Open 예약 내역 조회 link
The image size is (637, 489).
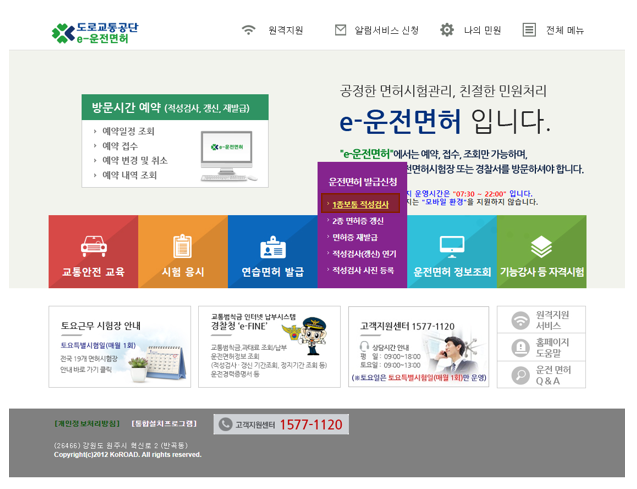click(129, 175)
